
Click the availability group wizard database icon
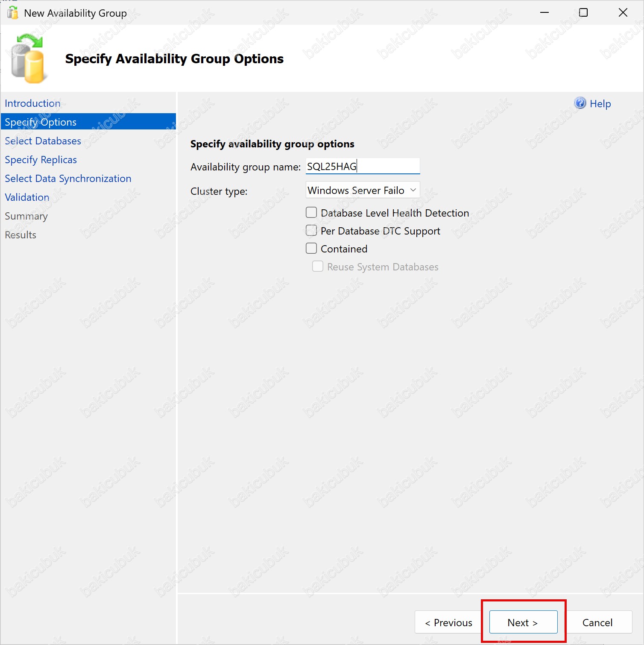28,59
